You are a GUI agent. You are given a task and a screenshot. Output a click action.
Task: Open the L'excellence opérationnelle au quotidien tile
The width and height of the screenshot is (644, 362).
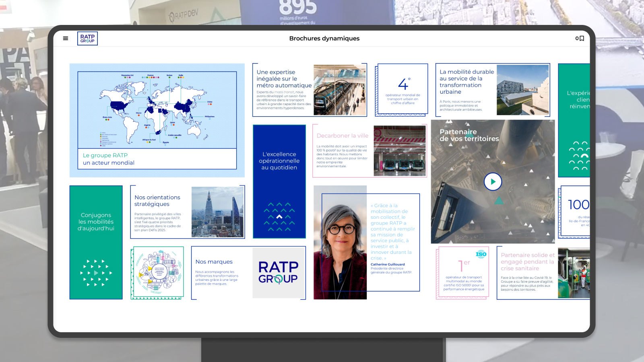click(279, 181)
